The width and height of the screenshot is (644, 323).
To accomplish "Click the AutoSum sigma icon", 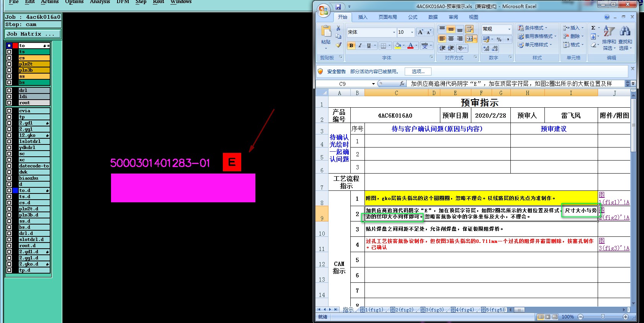I will [x=593, y=28].
